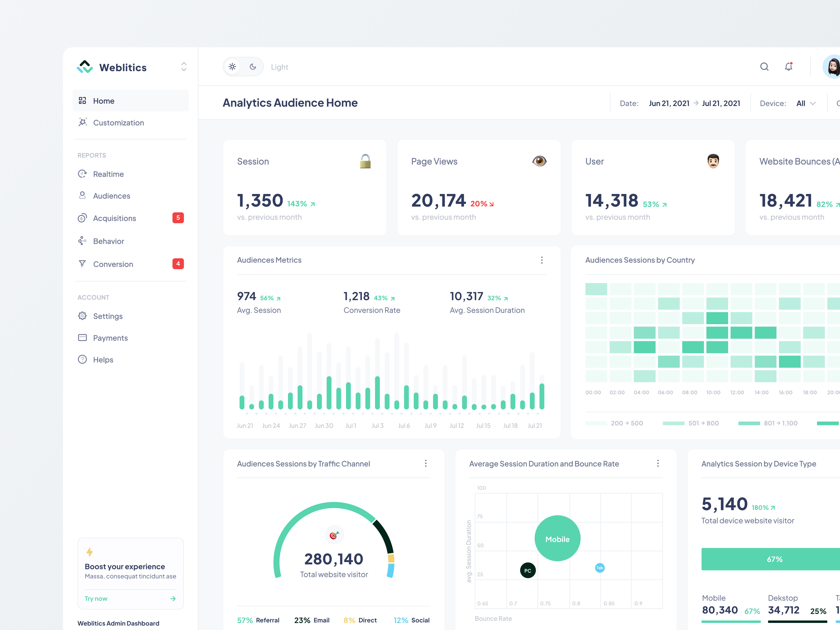Click the Acquisitions badge showing 5
The image size is (840, 630).
coord(178,218)
